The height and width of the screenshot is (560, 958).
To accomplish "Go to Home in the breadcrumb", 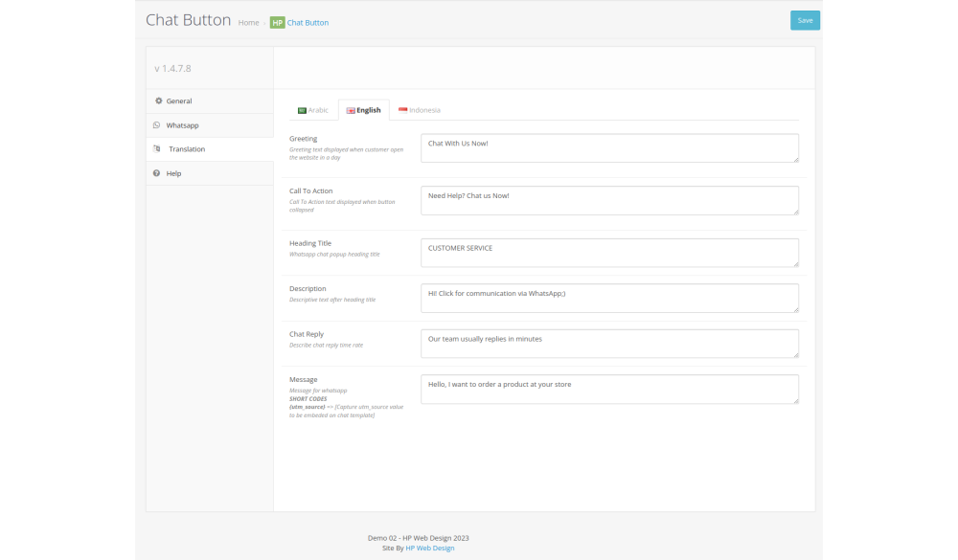I will pos(248,22).
